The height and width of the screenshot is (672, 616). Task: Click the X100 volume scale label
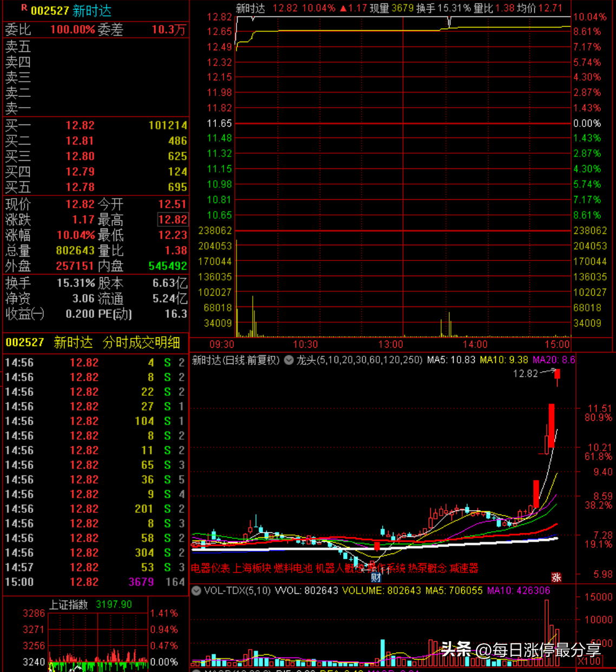click(x=589, y=661)
